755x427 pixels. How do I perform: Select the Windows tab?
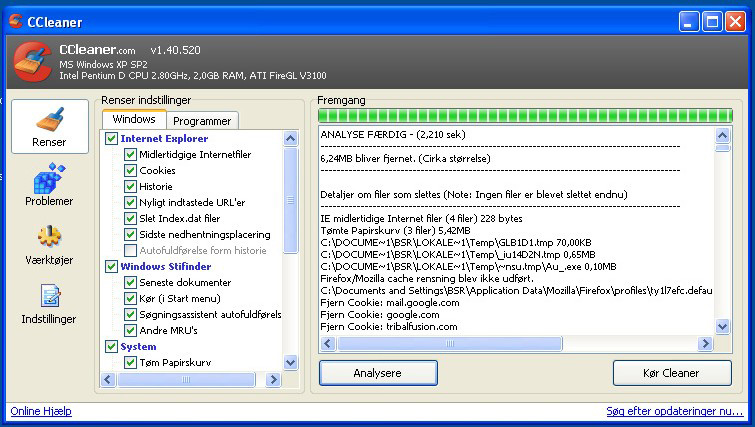click(x=133, y=120)
